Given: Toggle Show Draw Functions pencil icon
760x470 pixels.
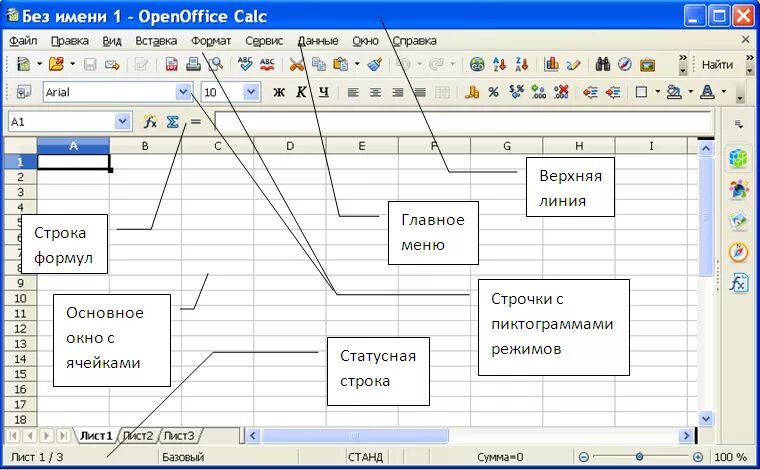Looking at the screenshot, I should (573, 64).
